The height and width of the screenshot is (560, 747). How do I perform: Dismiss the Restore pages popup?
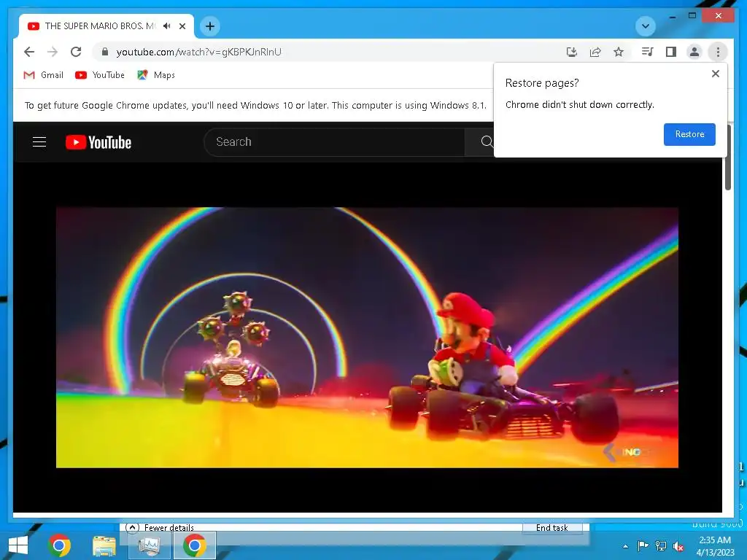pos(715,74)
